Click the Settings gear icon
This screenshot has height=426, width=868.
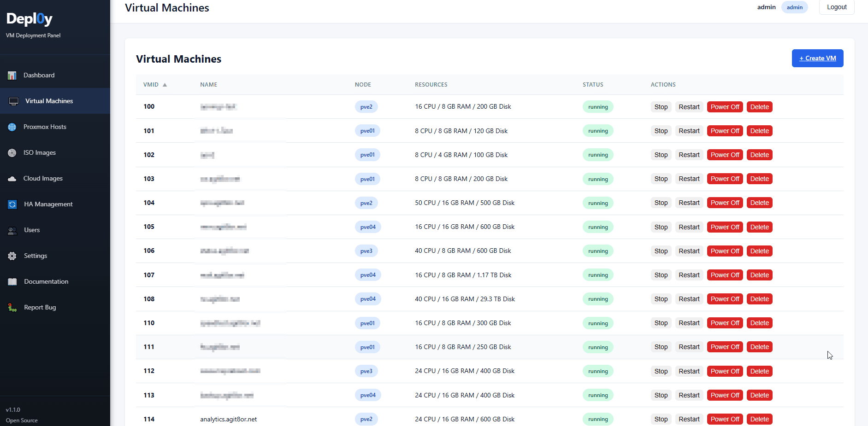coord(12,256)
